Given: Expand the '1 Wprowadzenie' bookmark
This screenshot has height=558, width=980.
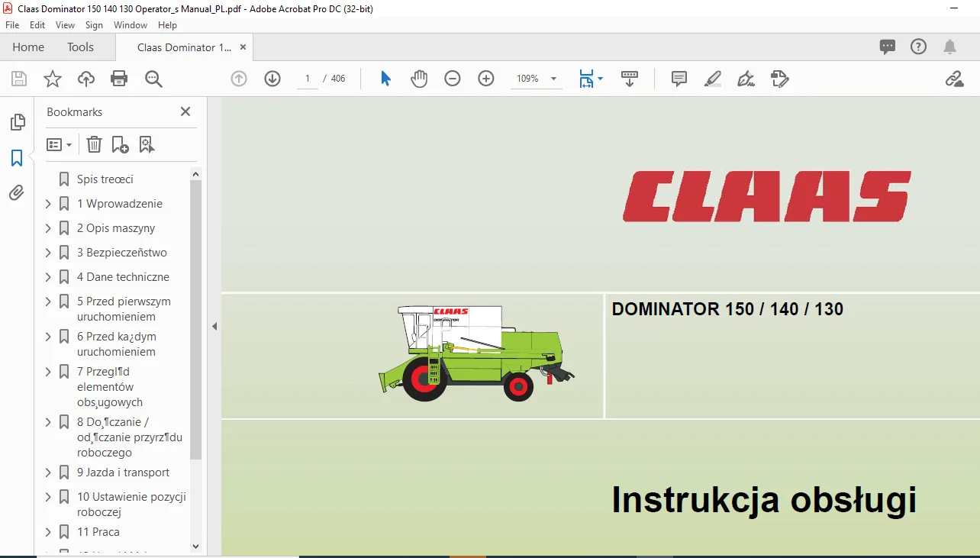Looking at the screenshot, I should click(48, 204).
